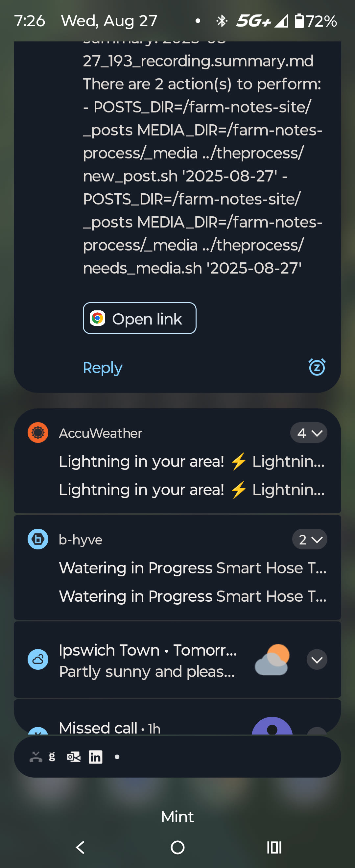Tap the Bluetooth status icon
The width and height of the screenshot is (355, 868).
[x=222, y=21]
